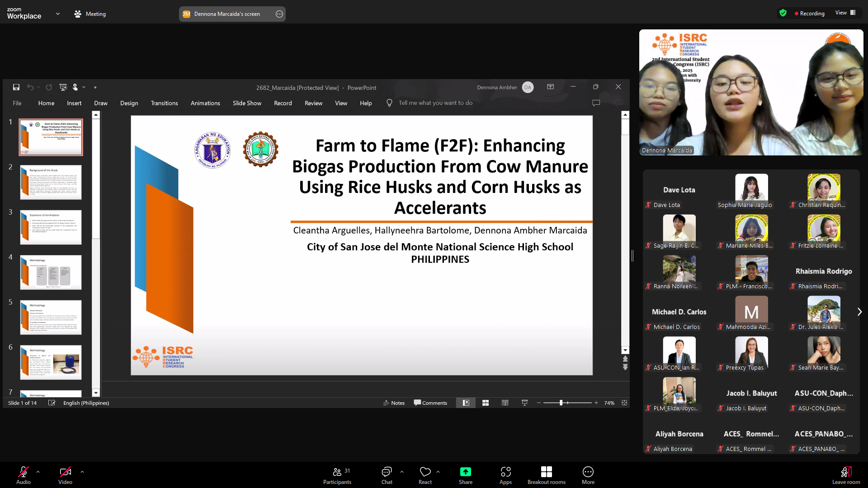Expand the video settings arrow
Viewport: 868px width, 488px height.
click(x=82, y=472)
